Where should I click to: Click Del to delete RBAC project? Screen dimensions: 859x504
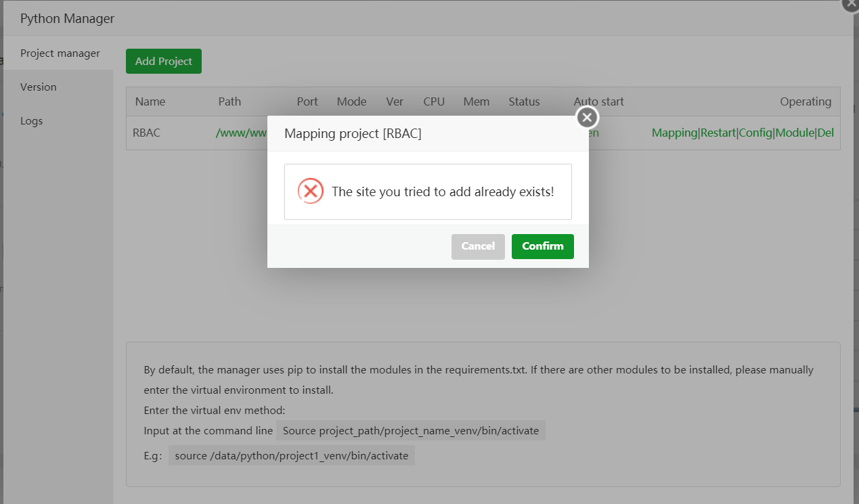[826, 133]
